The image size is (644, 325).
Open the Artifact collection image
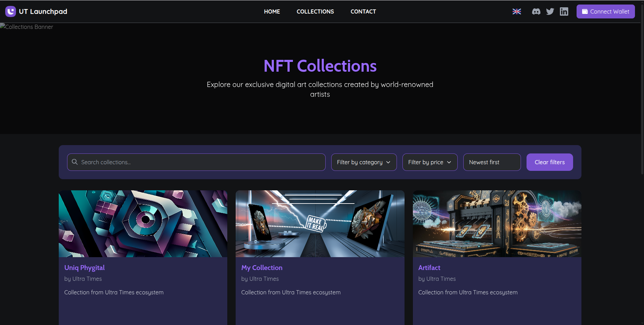point(497,223)
